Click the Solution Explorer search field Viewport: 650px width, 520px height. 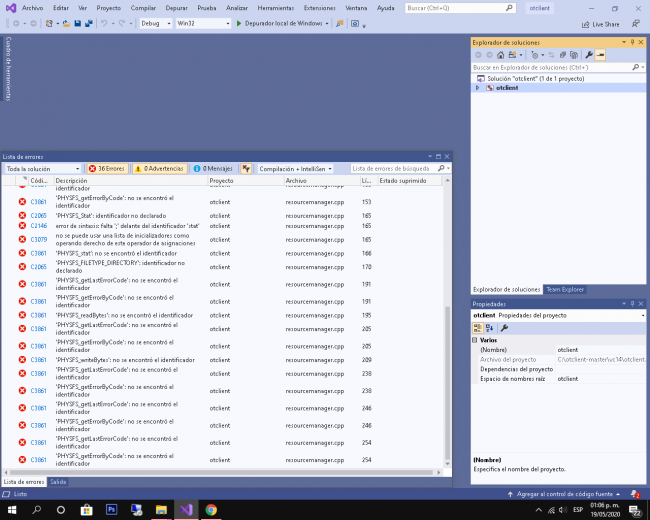558,67
